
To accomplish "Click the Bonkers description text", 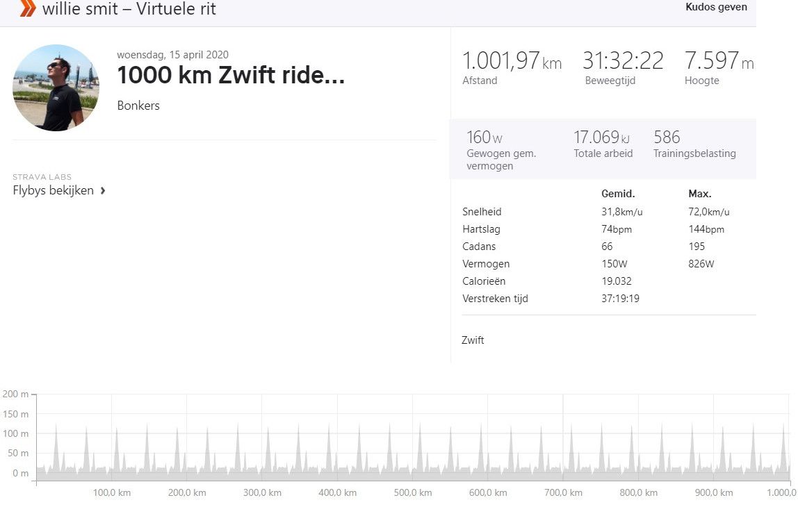I will [138, 106].
